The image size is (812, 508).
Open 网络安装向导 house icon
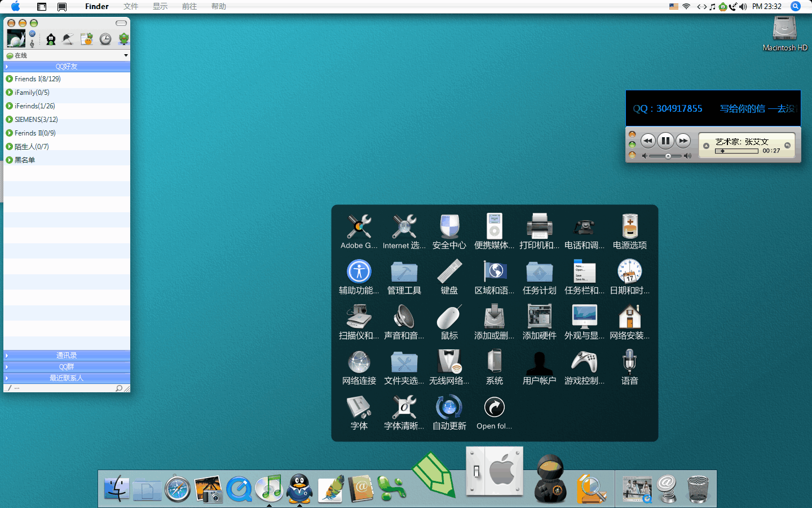point(630,317)
